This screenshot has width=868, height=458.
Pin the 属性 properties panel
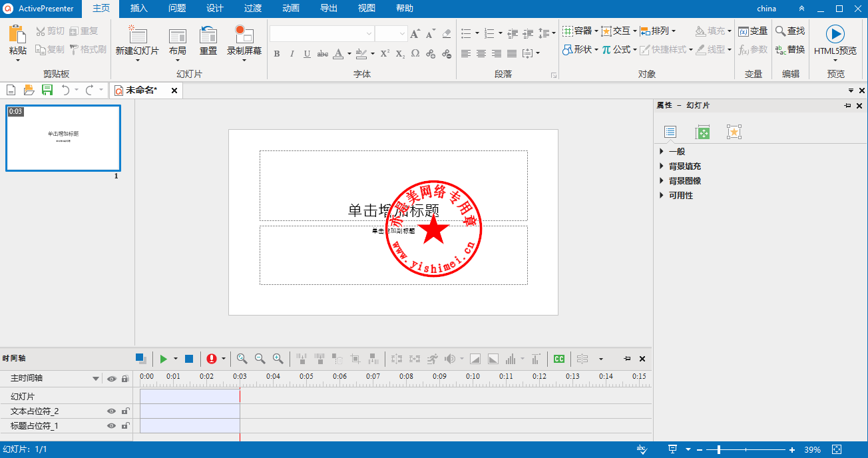(x=847, y=106)
